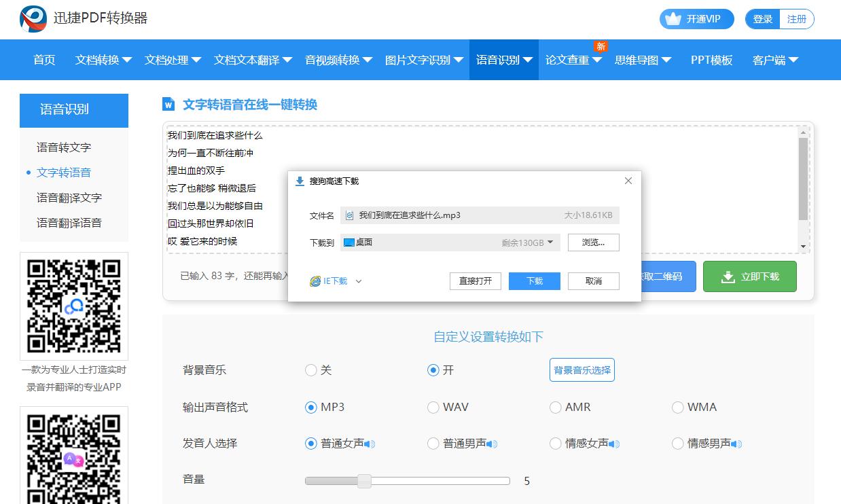The image size is (841, 504).
Task: Click the download arrow icon on 立即下载 button
Action: point(729,276)
